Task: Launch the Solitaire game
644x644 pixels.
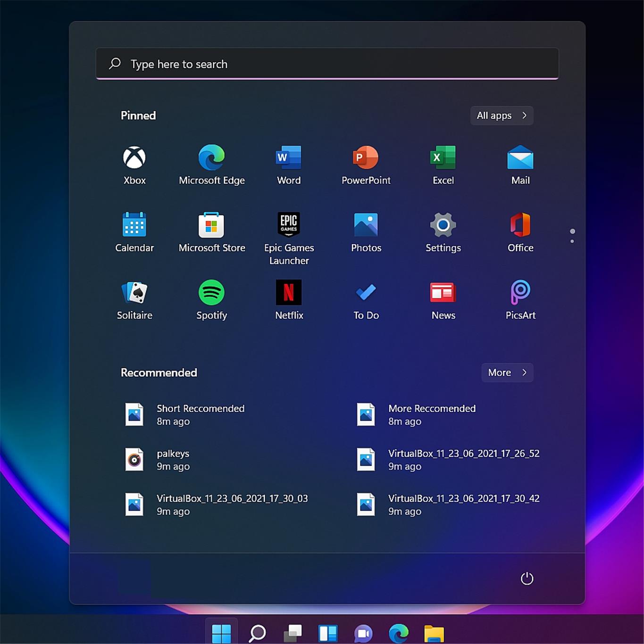Action: click(x=134, y=300)
